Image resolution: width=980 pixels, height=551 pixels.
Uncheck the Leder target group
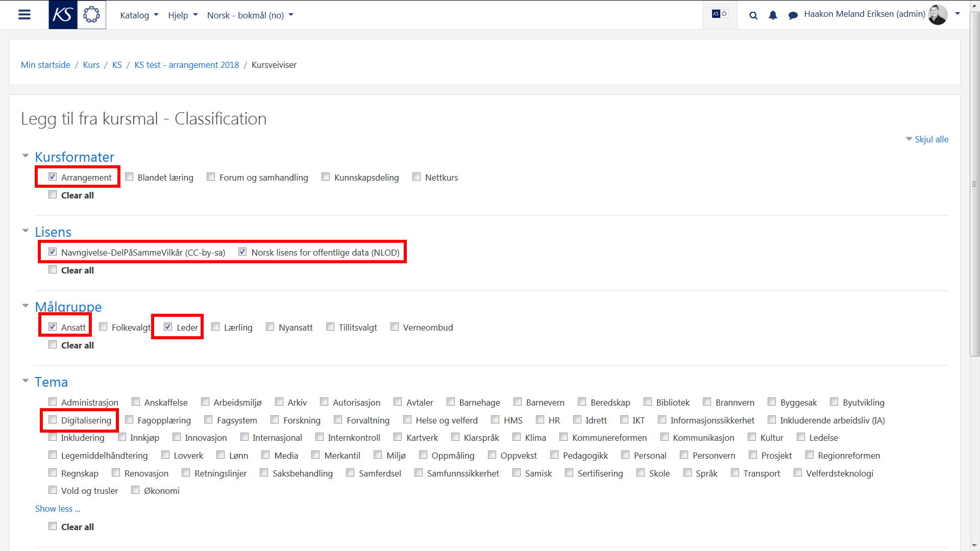168,327
